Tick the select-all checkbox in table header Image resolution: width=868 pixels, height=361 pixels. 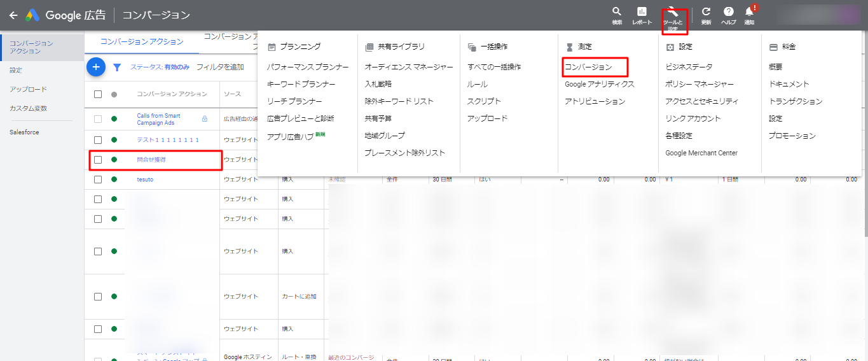pyautogui.click(x=98, y=94)
